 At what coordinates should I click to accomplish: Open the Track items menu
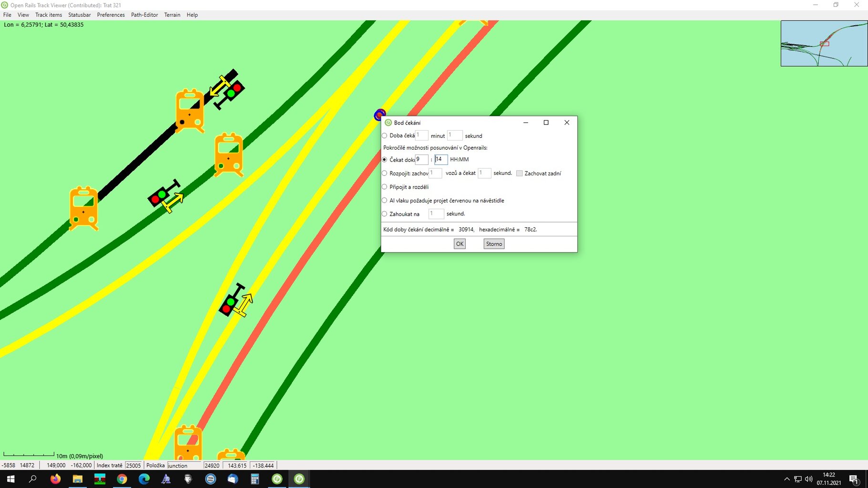[x=49, y=15]
